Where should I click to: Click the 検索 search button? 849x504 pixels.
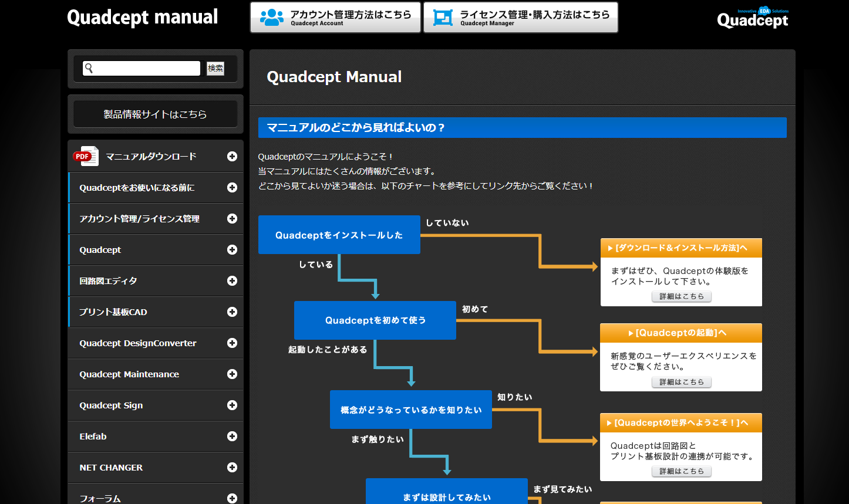point(215,68)
